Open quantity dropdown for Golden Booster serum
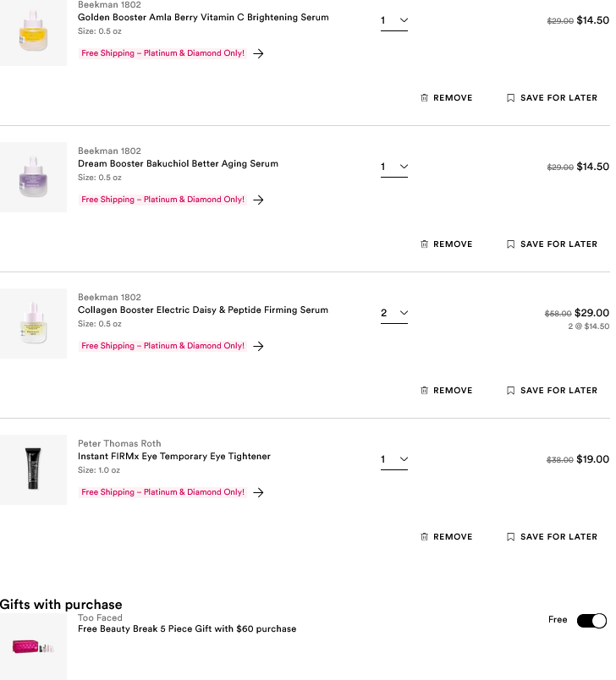This screenshot has height=680, width=616. pyautogui.click(x=393, y=20)
